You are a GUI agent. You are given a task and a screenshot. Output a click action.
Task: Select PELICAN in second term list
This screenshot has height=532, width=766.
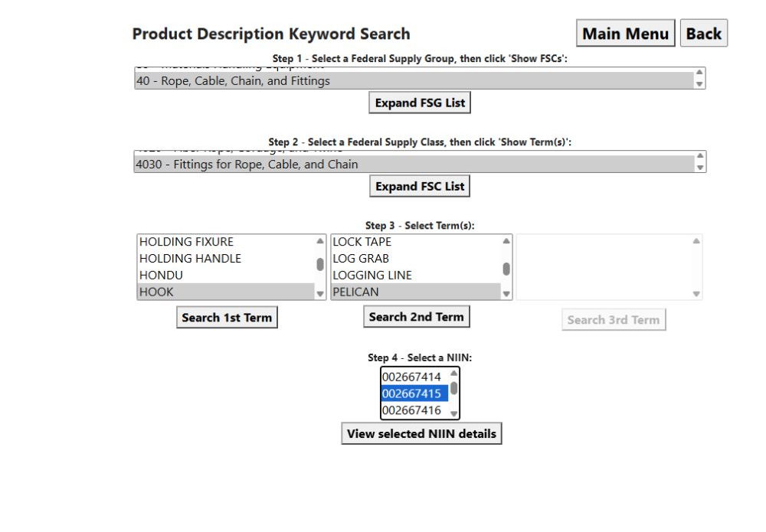(x=416, y=292)
